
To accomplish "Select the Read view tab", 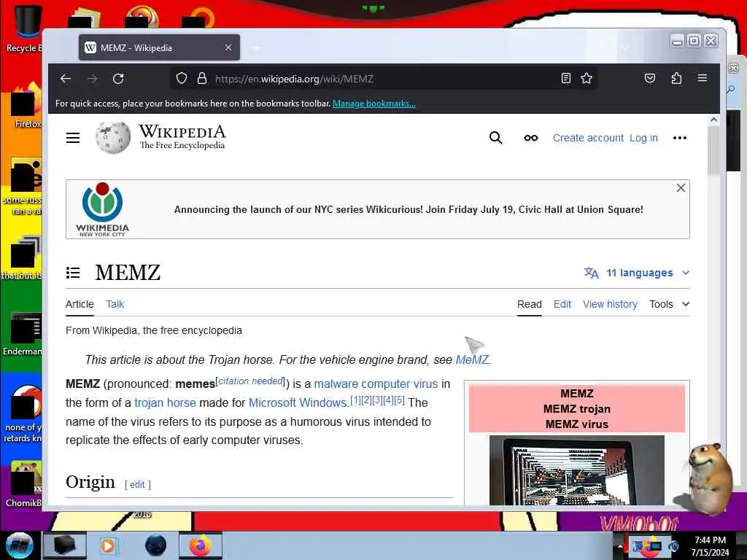I will tap(530, 304).
